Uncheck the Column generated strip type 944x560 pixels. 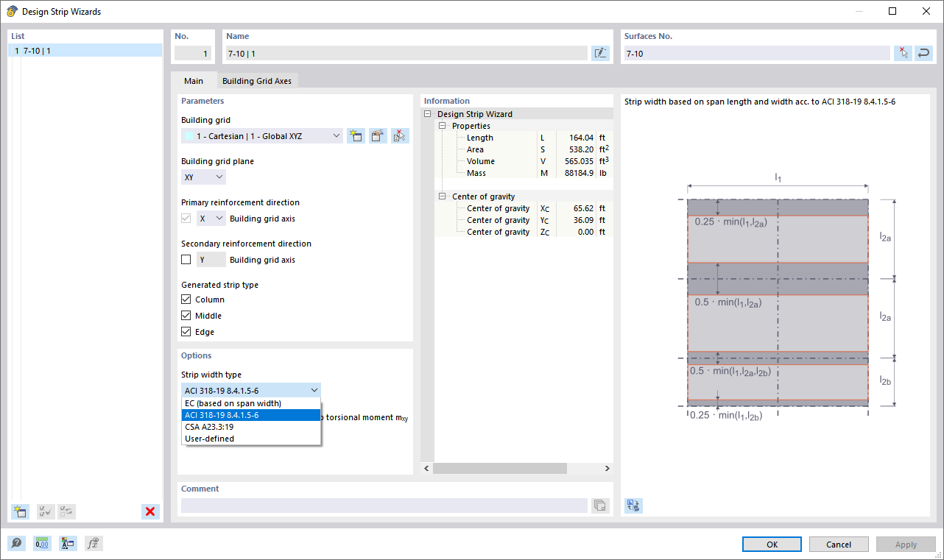186,299
